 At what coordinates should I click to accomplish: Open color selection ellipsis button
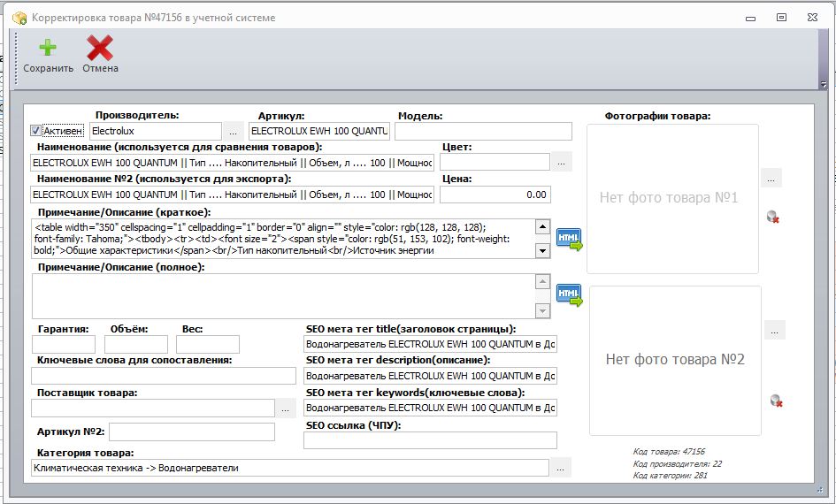[562, 163]
